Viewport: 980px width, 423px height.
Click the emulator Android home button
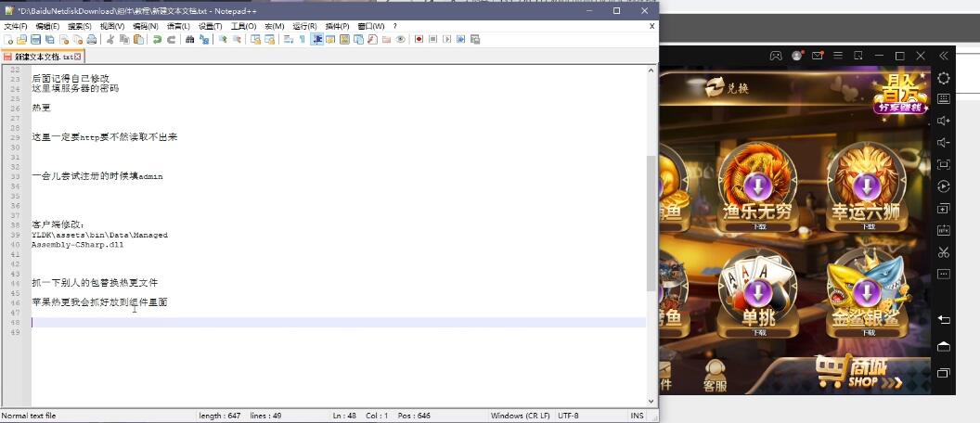[944, 346]
